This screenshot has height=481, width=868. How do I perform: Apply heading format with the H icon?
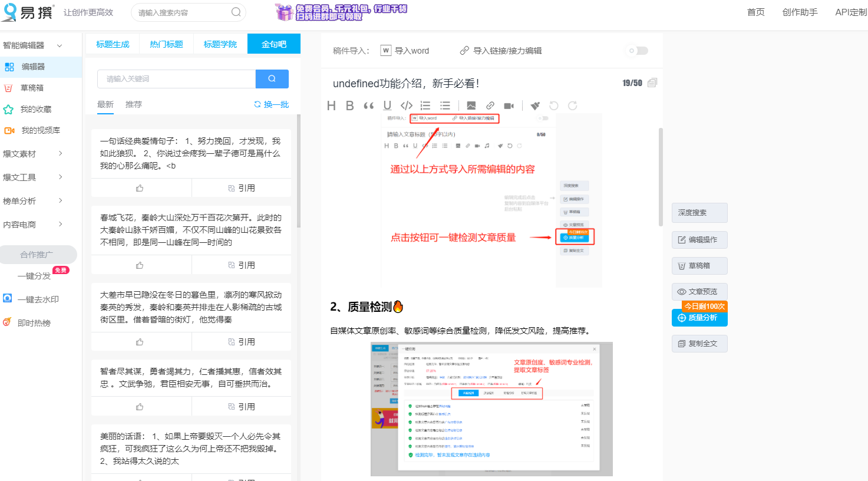pos(331,106)
